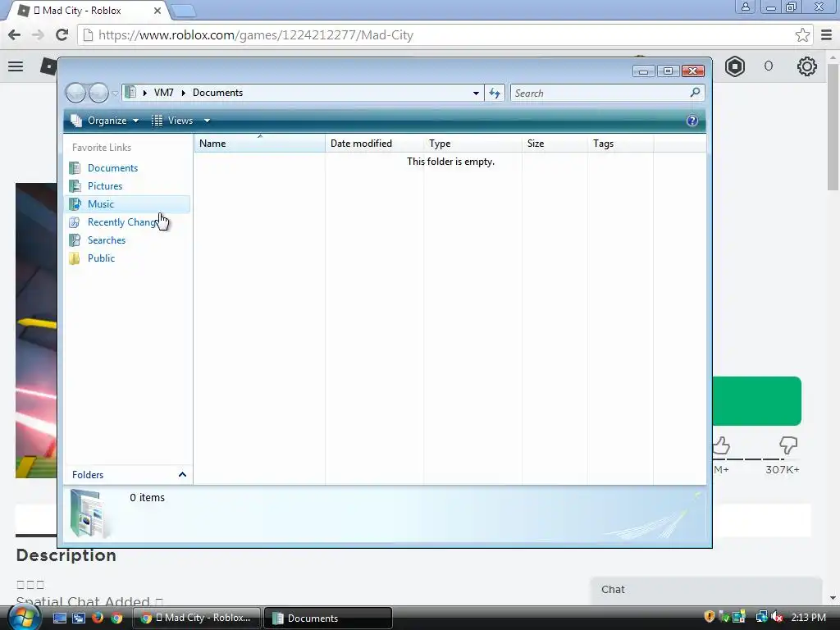Switch to Mad City - Roblox taskbar button

coord(197,618)
